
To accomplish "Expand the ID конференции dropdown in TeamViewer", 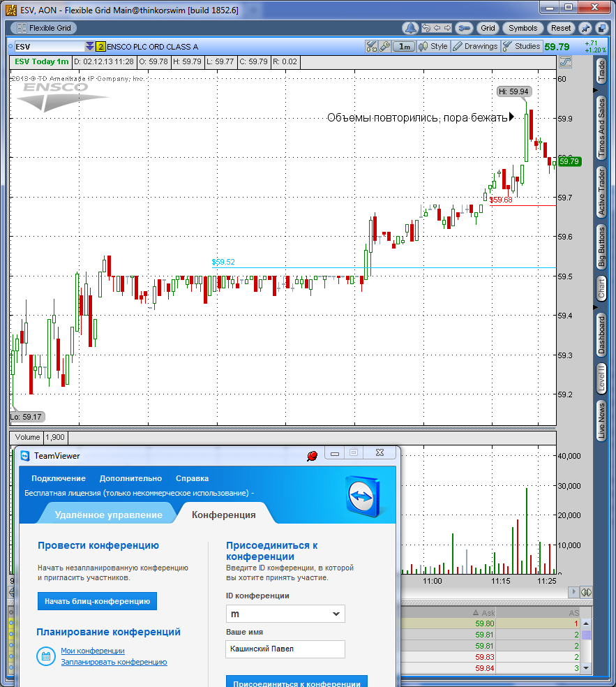I will coord(336,614).
